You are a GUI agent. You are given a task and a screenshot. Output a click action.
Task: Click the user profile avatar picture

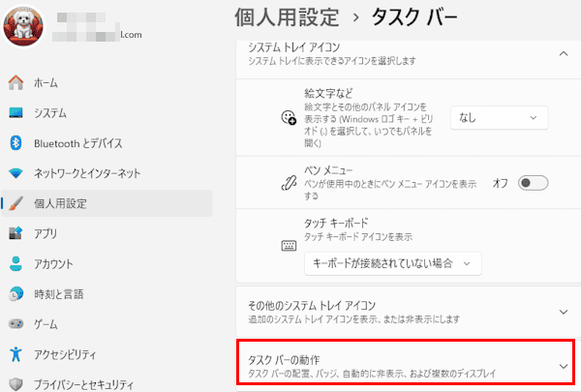[x=23, y=26]
